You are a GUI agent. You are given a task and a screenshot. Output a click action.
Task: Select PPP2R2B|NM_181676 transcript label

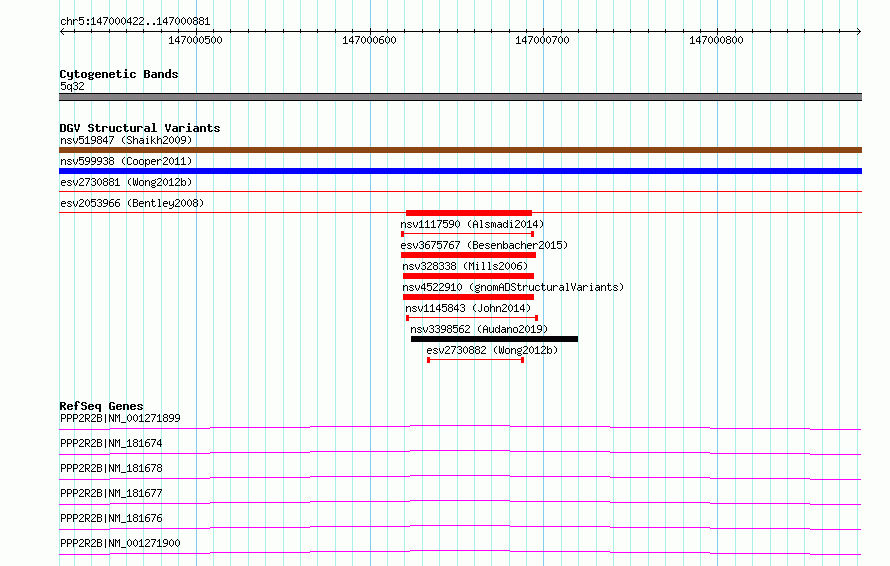111,518
